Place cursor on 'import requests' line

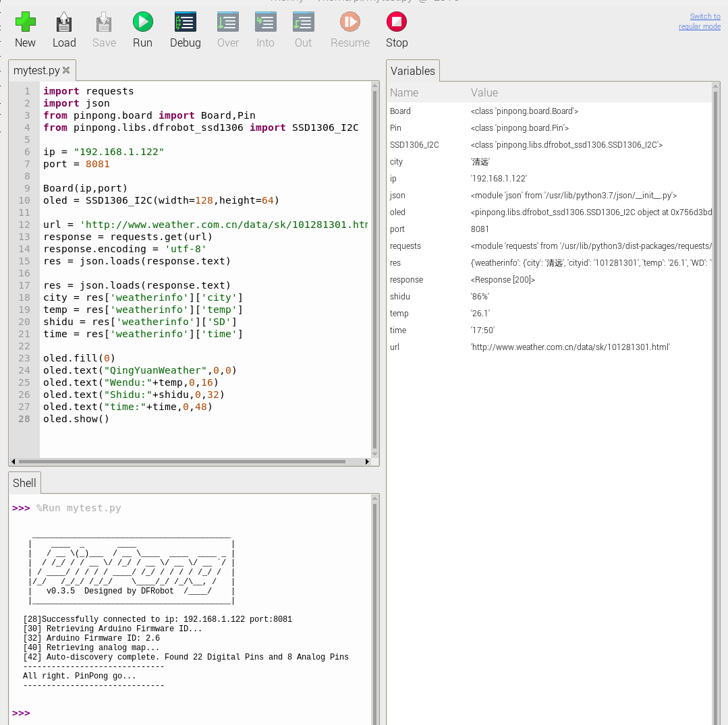(x=88, y=91)
